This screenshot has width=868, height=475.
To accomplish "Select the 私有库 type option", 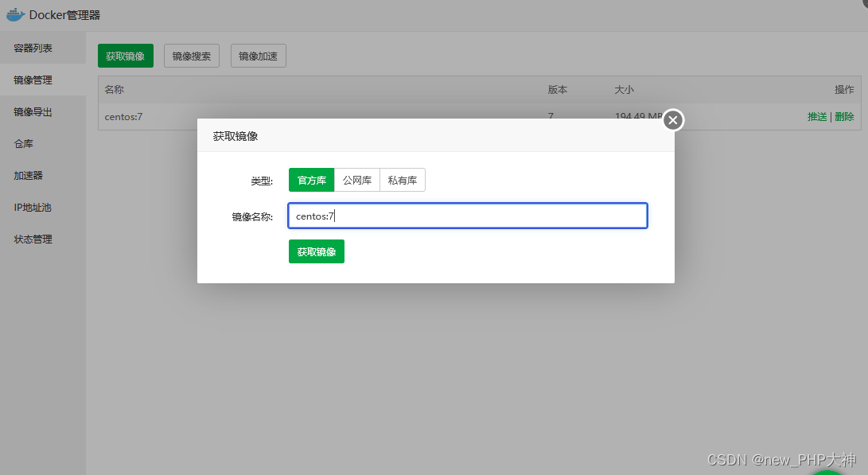I will coord(403,180).
